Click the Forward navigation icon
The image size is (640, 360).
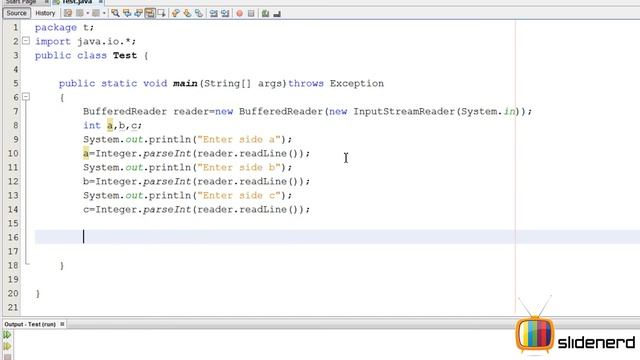tap(96, 13)
